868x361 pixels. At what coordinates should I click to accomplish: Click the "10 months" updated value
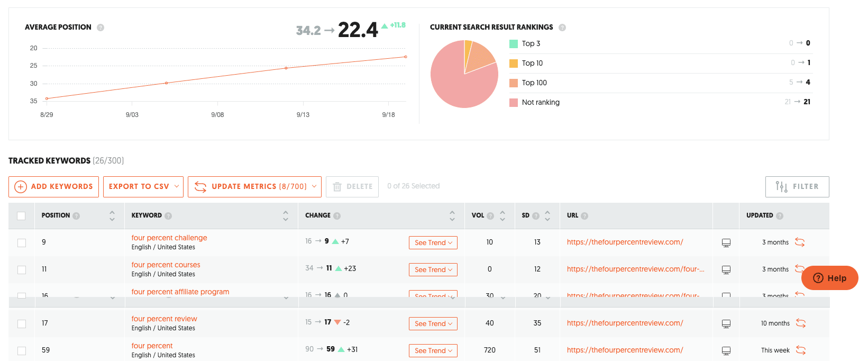click(x=775, y=323)
